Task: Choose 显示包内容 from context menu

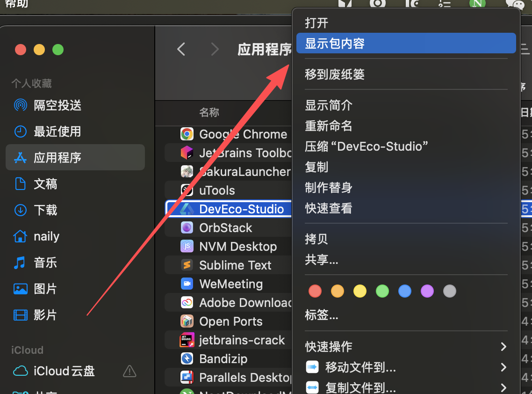Action: click(x=335, y=44)
